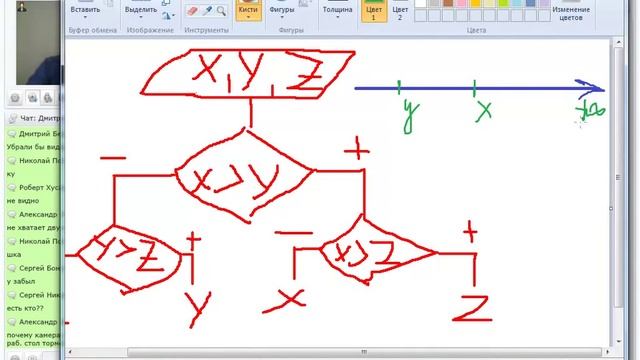640x360 pixels.
Task: Select the Eraser tool in Paint
Action: [192, 11]
